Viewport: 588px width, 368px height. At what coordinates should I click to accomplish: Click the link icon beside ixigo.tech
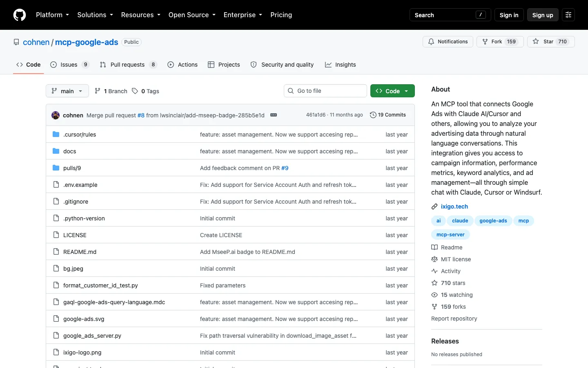pyautogui.click(x=434, y=206)
